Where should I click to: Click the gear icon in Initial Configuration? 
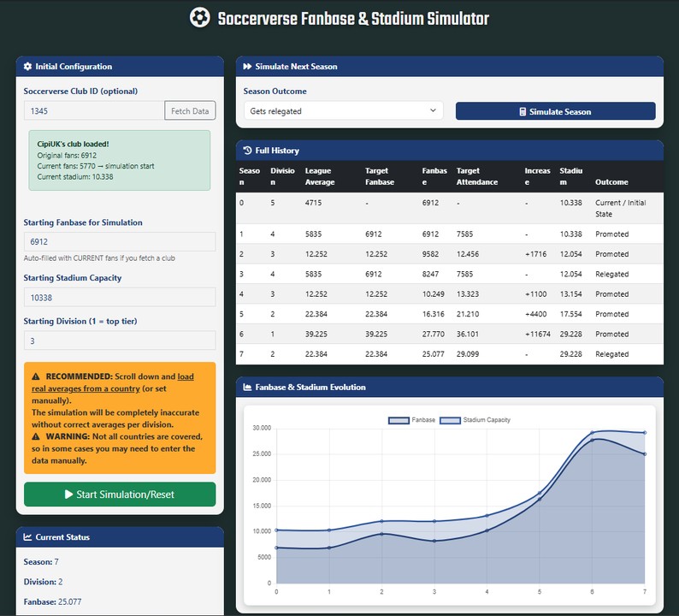click(27, 67)
